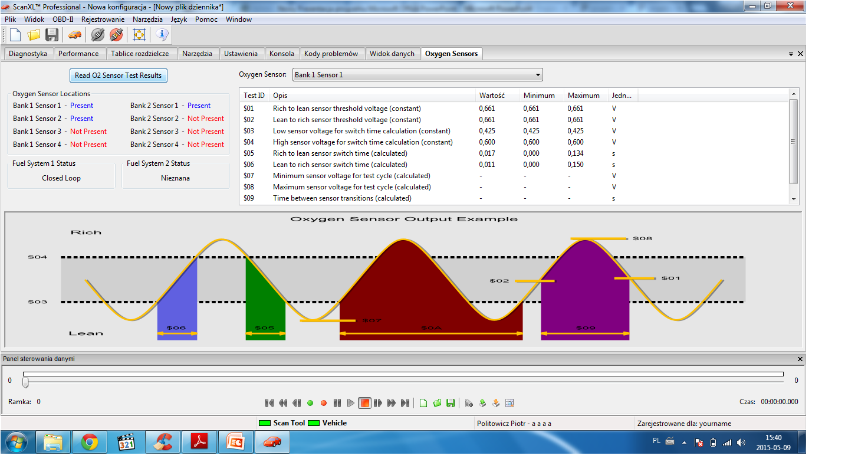
Task: Open the blue info bubble icon
Action: [x=162, y=35]
